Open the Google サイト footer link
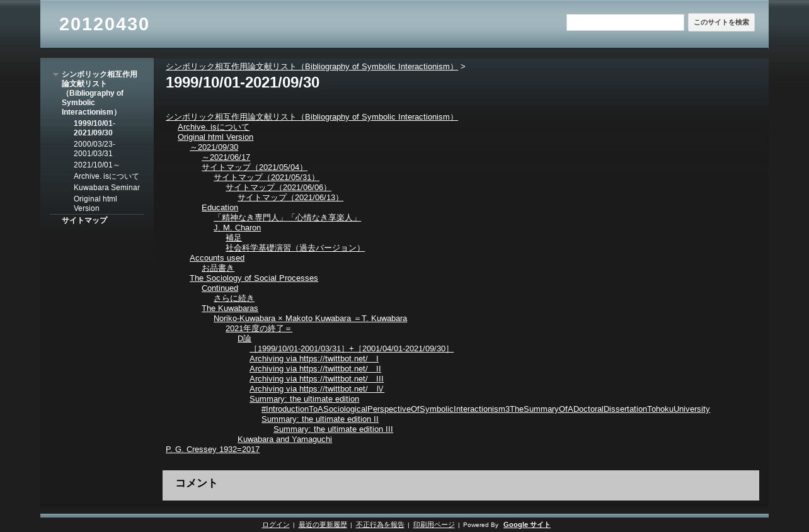The image size is (809, 532). tap(527, 524)
